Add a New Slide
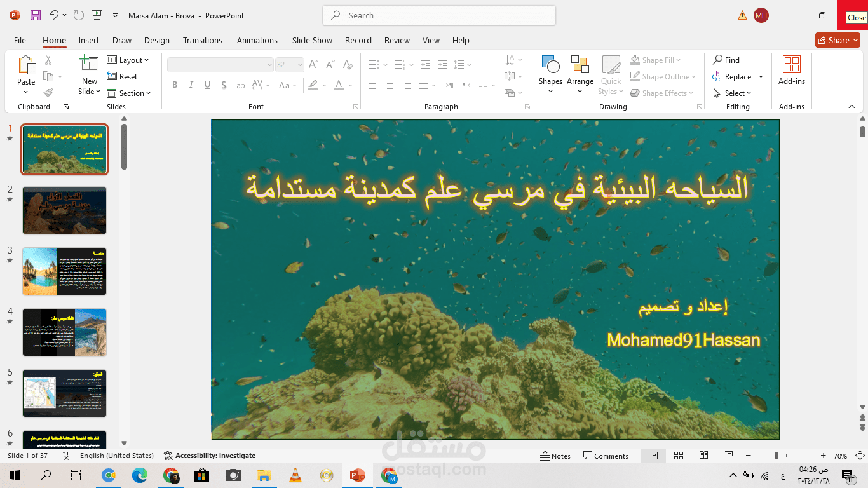This screenshot has width=868, height=488. (90, 75)
